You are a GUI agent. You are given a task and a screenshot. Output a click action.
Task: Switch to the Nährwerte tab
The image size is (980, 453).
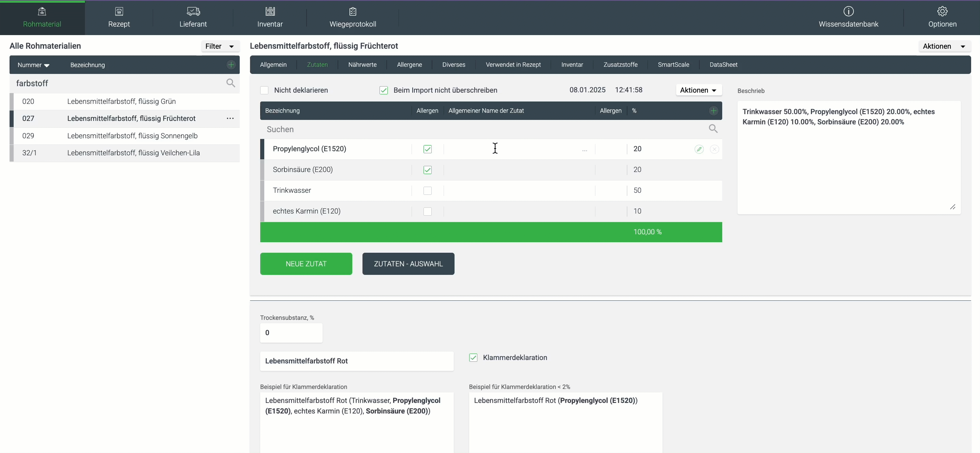tap(362, 65)
